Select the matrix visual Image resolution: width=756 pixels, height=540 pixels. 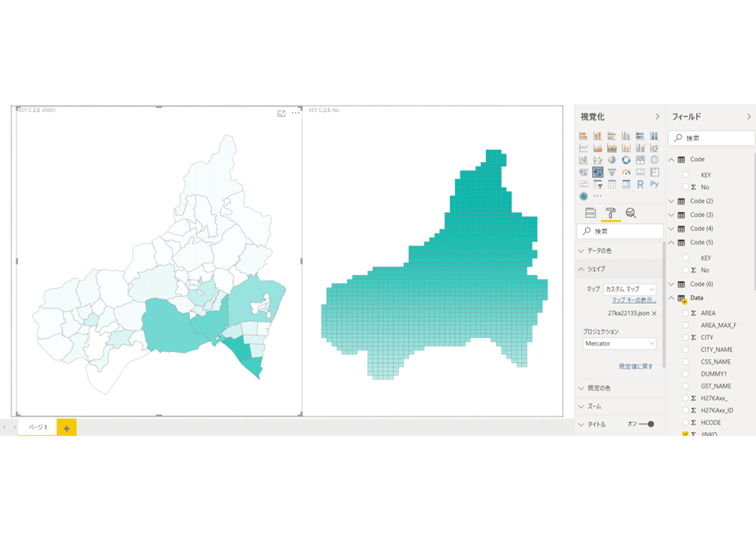626,184
